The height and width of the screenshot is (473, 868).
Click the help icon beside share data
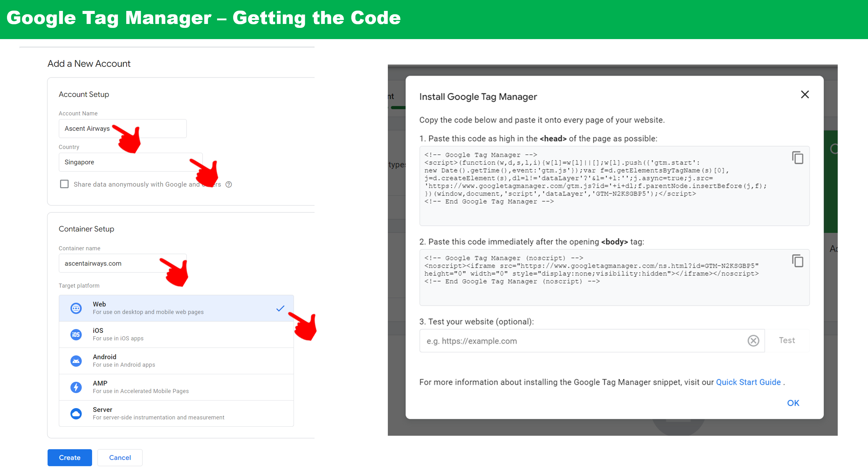[x=229, y=185]
